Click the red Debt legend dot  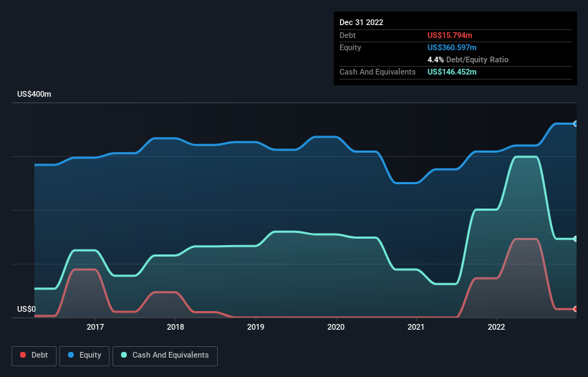click(23, 355)
